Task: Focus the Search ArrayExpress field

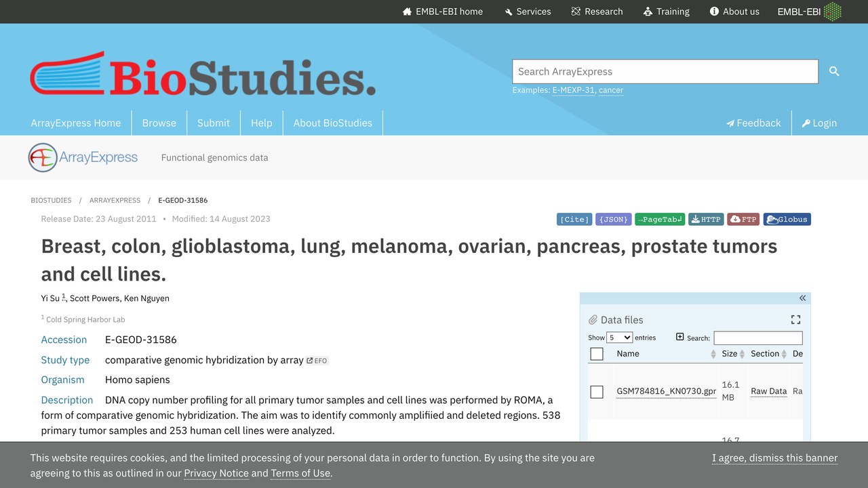Action: [665, 71]
